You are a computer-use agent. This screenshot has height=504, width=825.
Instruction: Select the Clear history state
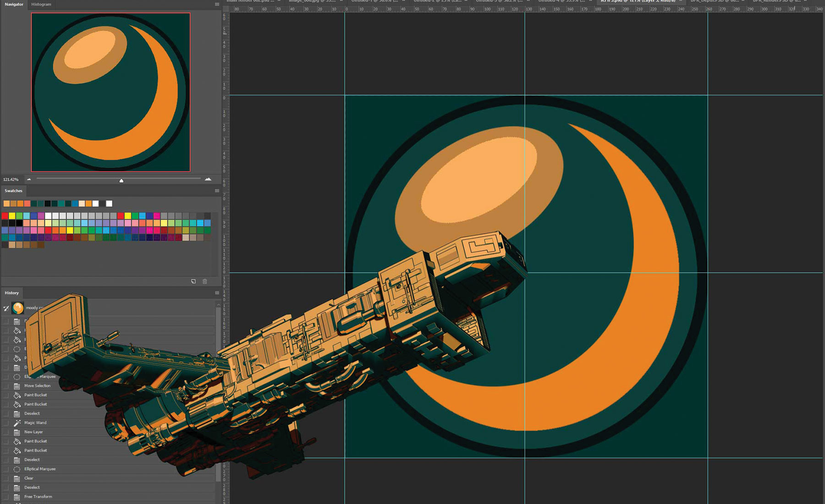coord(29,478)
